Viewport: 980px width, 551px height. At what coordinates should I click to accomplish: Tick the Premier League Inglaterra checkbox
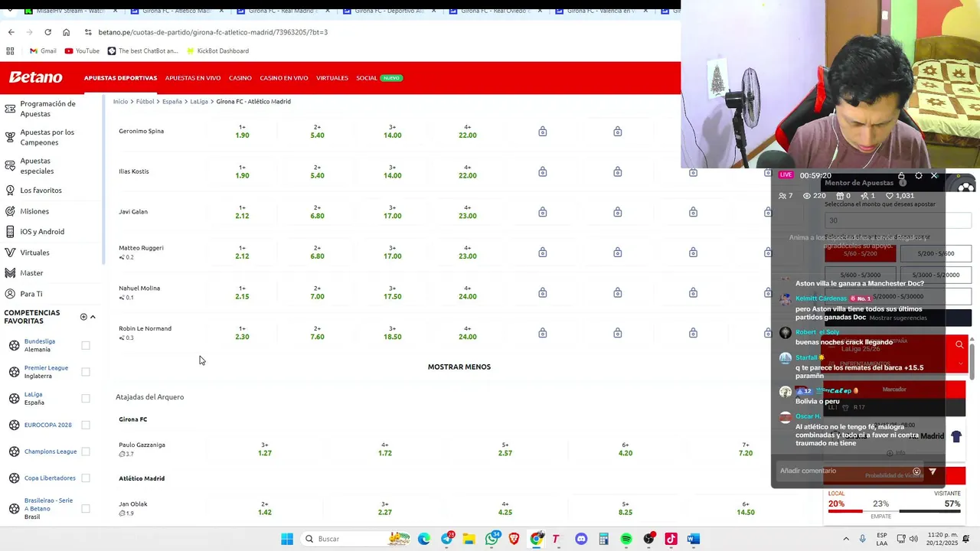point(86,372)
